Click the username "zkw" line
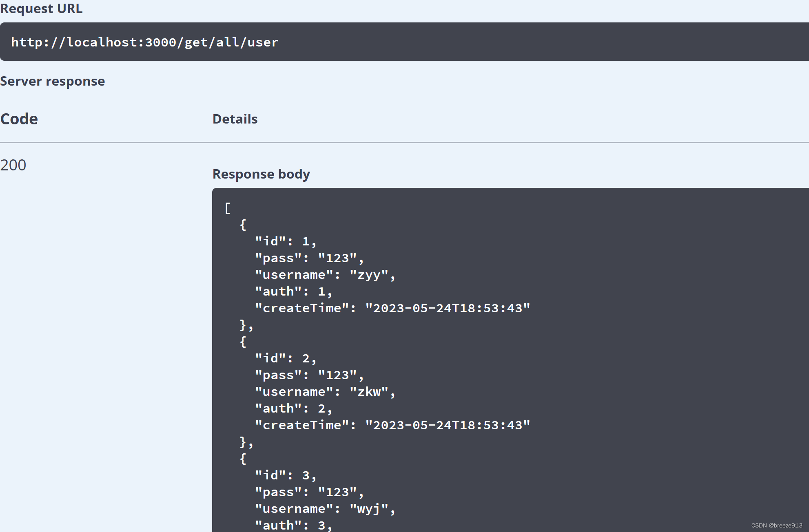The width and height of the screenshot is (809, 532). pos(325,392)
